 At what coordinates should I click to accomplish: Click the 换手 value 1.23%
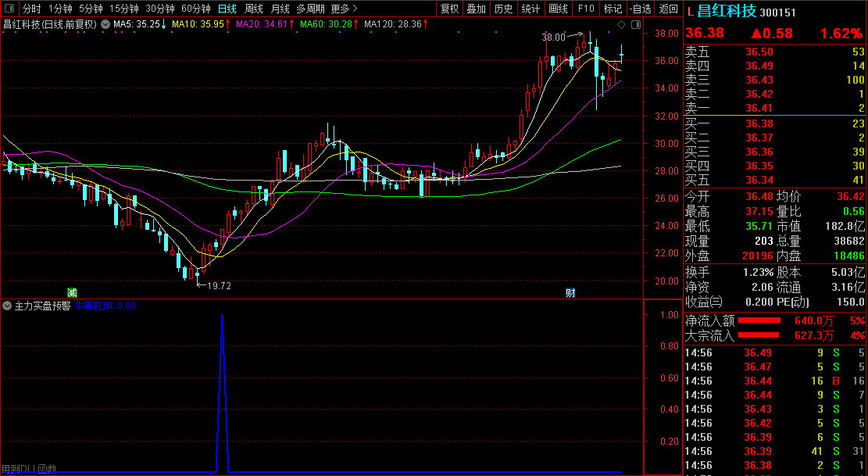(759, 272)
